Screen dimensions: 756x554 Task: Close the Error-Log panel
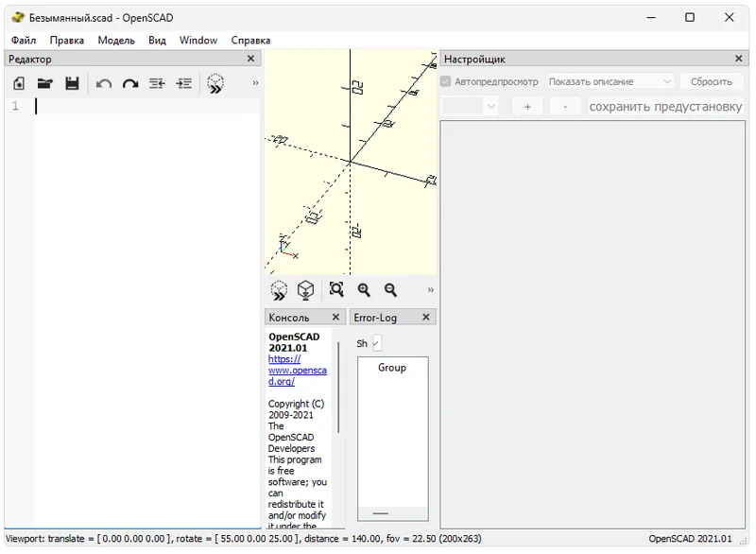426,317
